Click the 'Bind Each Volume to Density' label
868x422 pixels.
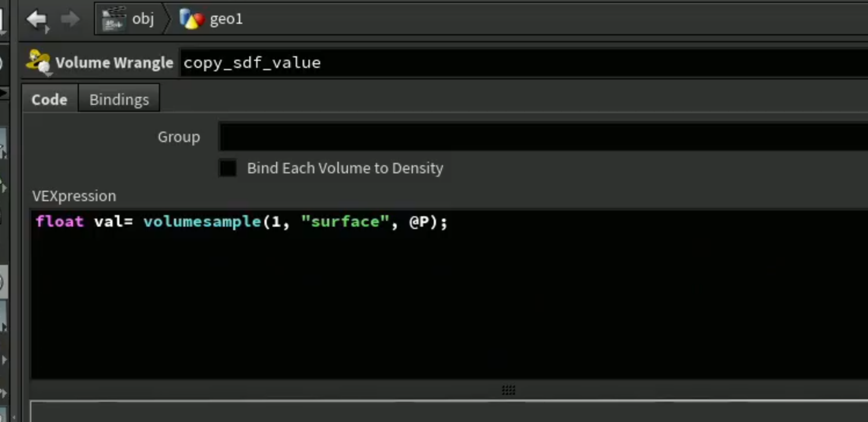[x=345, y=168]
